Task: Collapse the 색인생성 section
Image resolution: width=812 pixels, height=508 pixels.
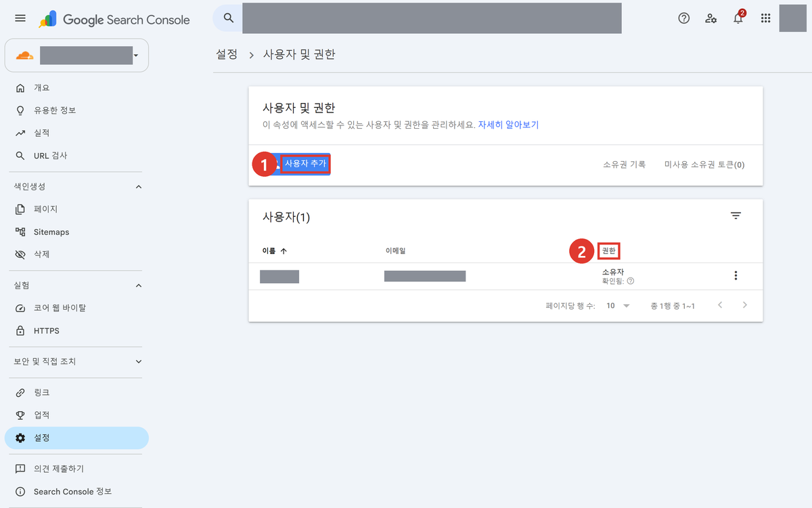Action: (139, 186)
